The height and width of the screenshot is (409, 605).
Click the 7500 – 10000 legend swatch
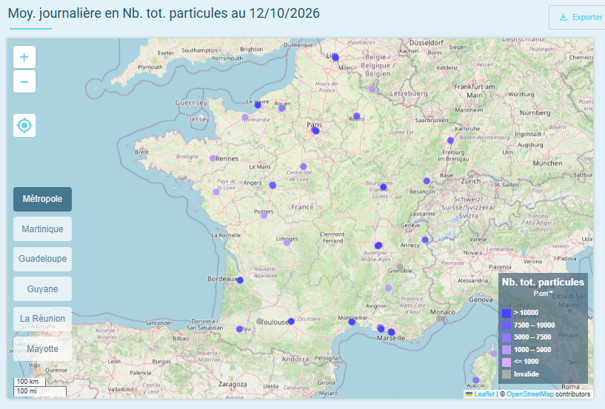(507, 325)
